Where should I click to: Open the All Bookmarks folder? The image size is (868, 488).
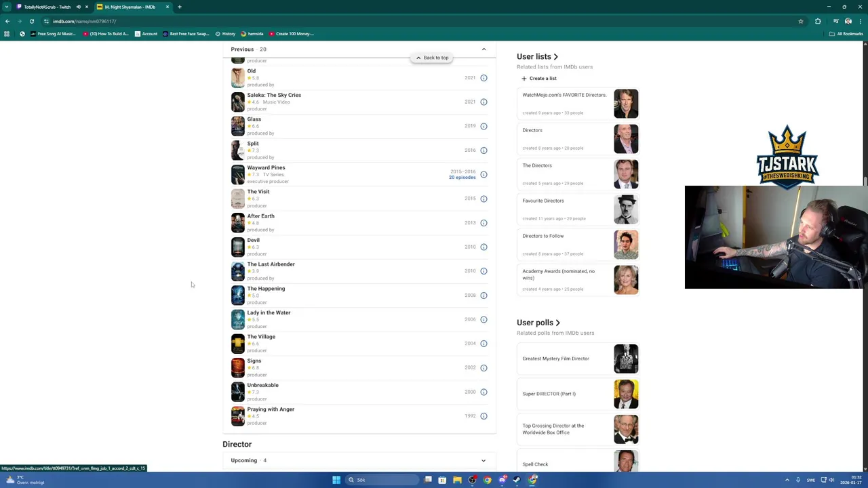click(x=846, y=34)
